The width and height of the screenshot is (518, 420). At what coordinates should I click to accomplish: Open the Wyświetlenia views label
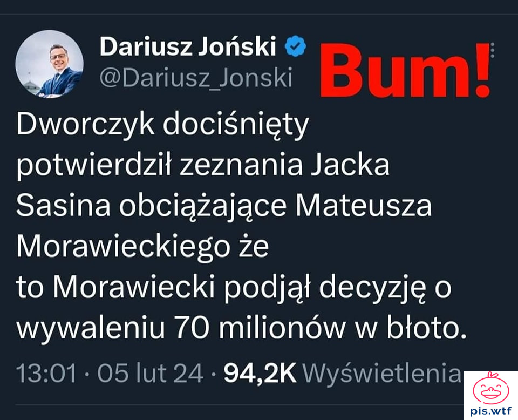[381, 374]
